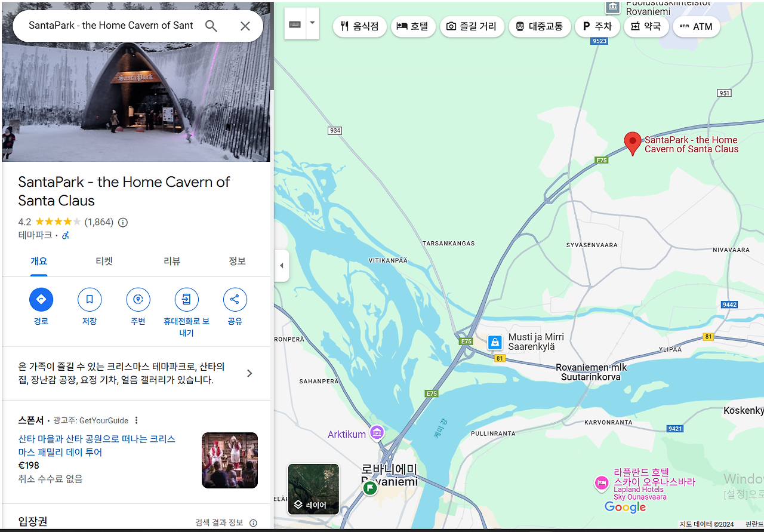Screen dimensions: 764x532
Task: Expand the place description chevron
Action: pos(249,373)
